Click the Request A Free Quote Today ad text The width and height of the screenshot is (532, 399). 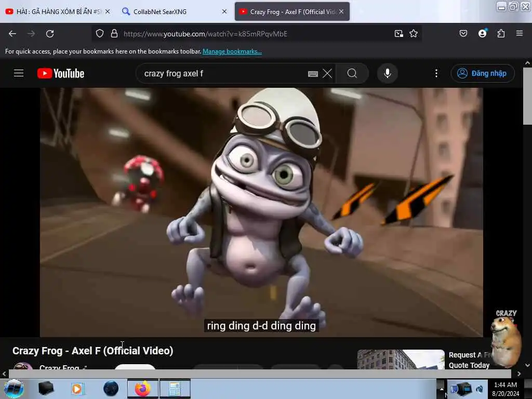pyautogui.click(x=469, y=360)
